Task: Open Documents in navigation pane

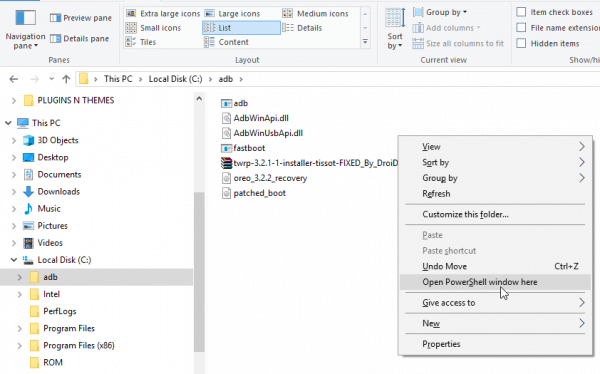Action: click(59, 175)
